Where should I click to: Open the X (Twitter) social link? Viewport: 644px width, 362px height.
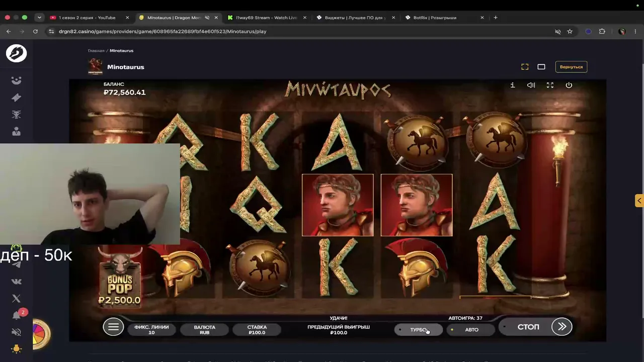pos(17,299)
